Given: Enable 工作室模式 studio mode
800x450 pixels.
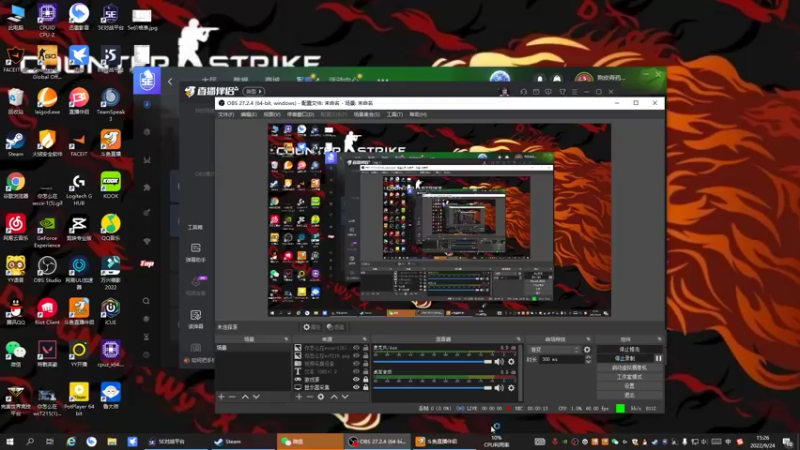Looking at the screenshot, I should [x=630, y=377].
